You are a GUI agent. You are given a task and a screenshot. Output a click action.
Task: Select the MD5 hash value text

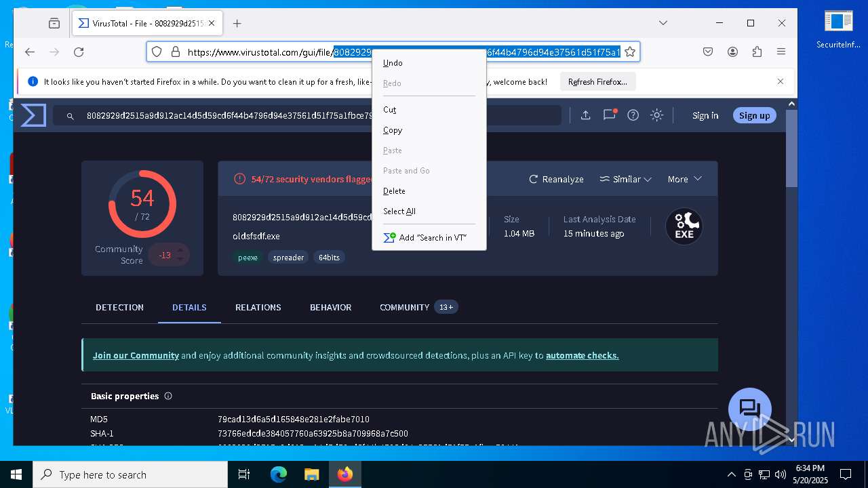pos(294,419)
